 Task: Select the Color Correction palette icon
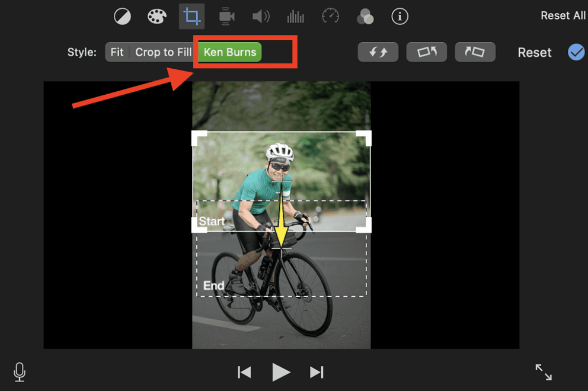coord(157,16)
